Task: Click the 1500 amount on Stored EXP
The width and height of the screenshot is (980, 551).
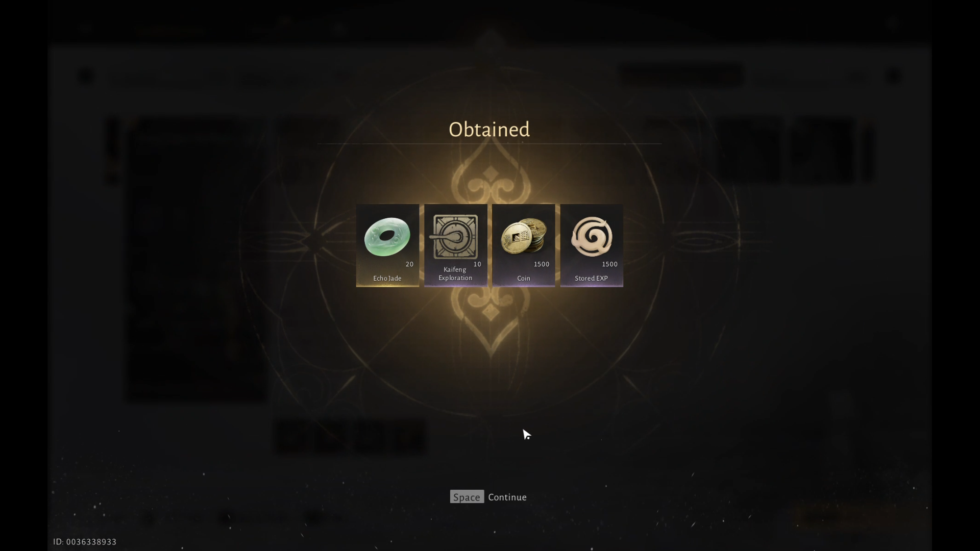Action: click(x=609, y=264)
